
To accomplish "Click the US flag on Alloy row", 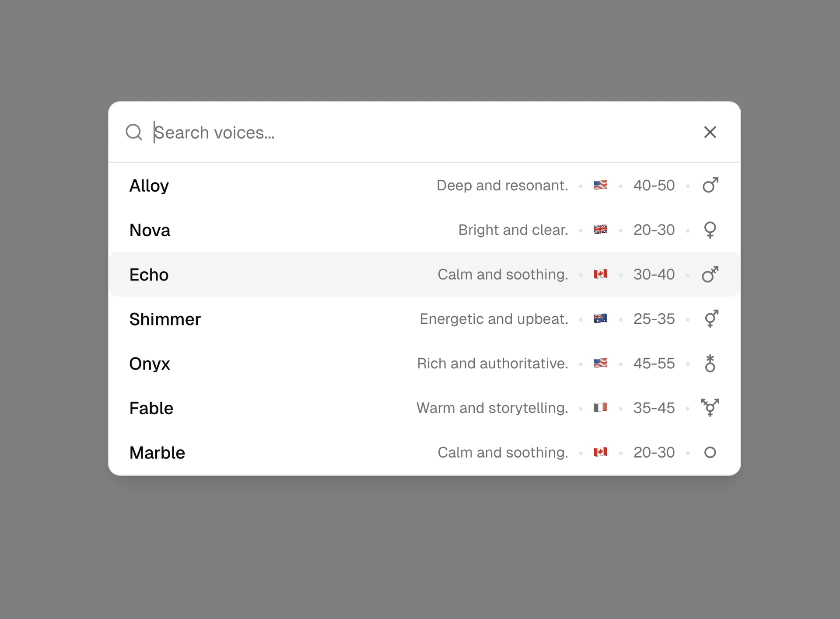I will pos(600,185).
